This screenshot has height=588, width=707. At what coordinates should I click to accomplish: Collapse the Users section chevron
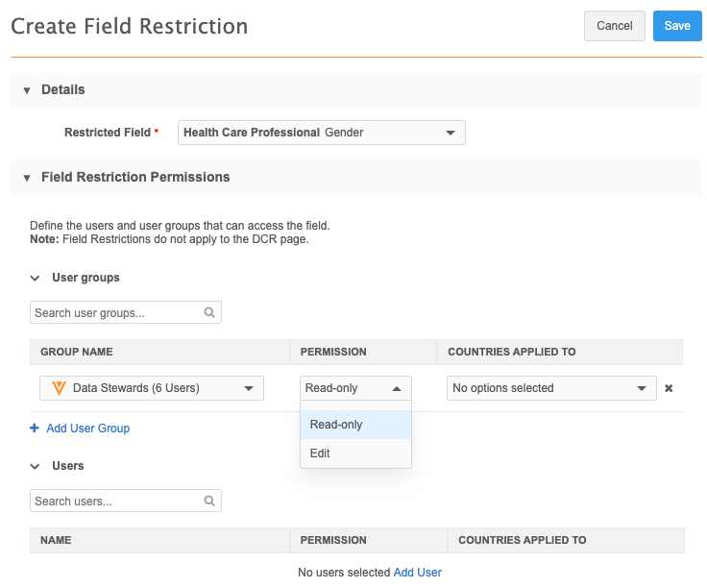(x=35, y=466)
